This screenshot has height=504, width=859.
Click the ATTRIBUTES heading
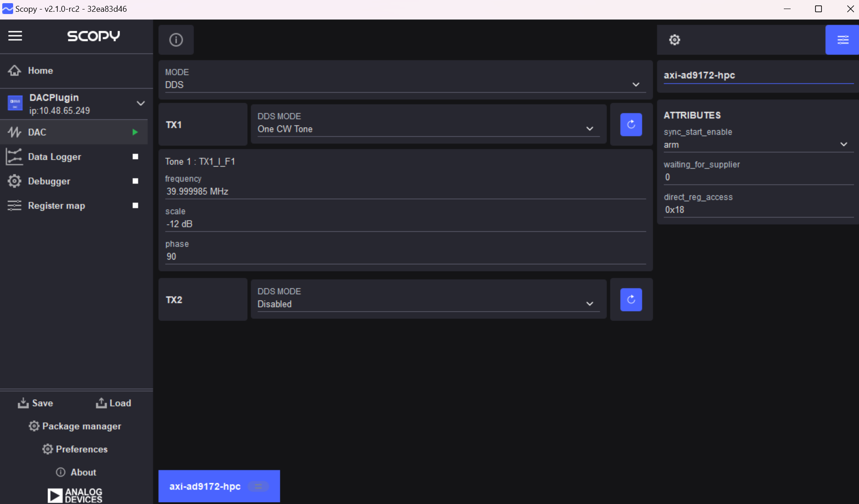(x=692, y=115)
